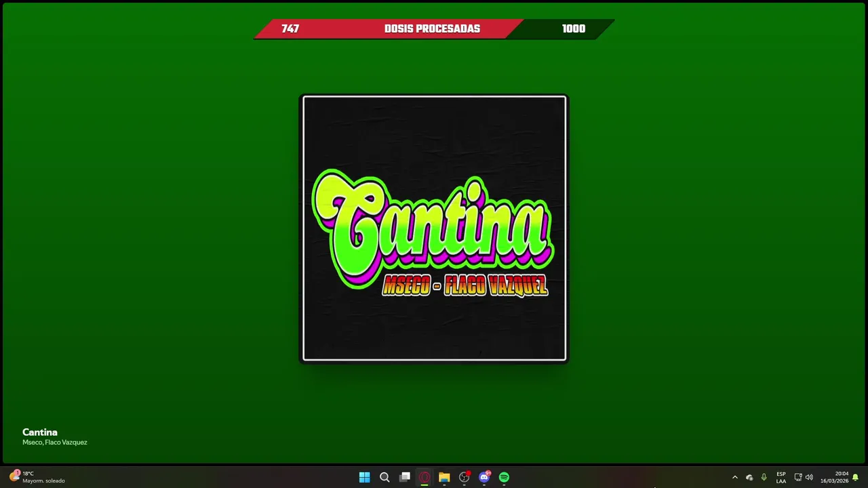
Task: Open network settings tray icon
Action: tap(798, 477)
